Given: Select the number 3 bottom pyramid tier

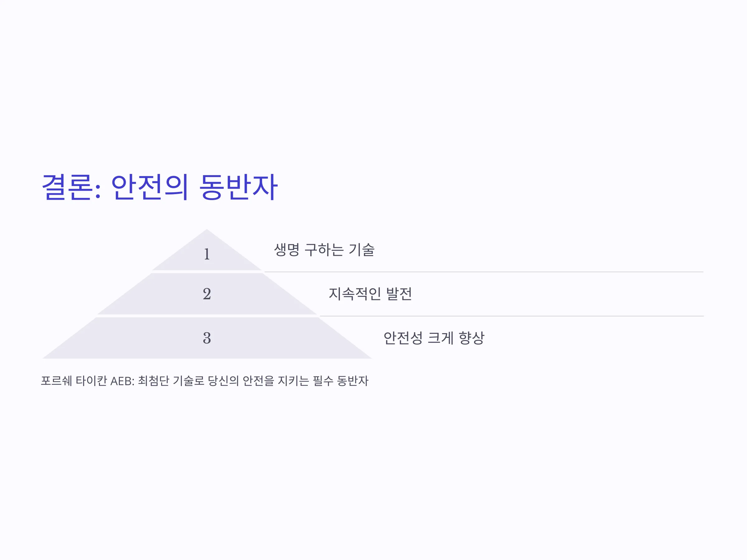Looking at the screenshot, I should 207,338.
